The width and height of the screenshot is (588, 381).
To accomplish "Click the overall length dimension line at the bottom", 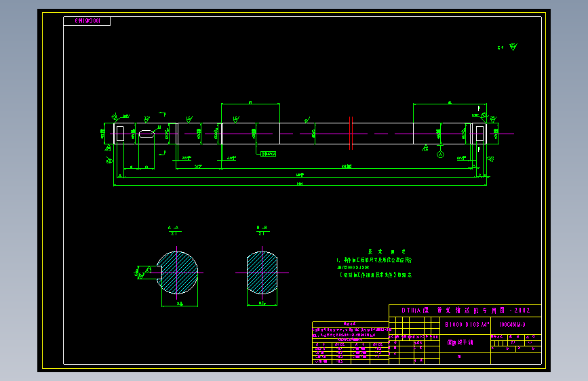I will pyautogui.click(x=300, y=185).
